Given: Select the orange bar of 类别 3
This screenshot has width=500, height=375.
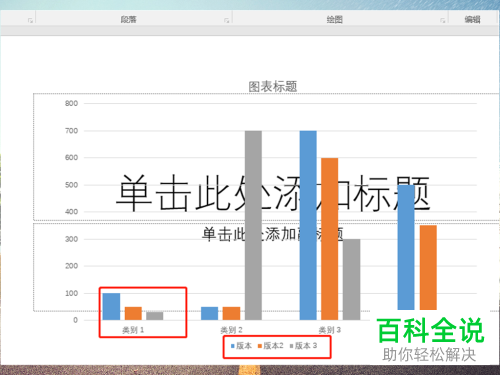Looking at the screenshot, I should tap(330, 239).
